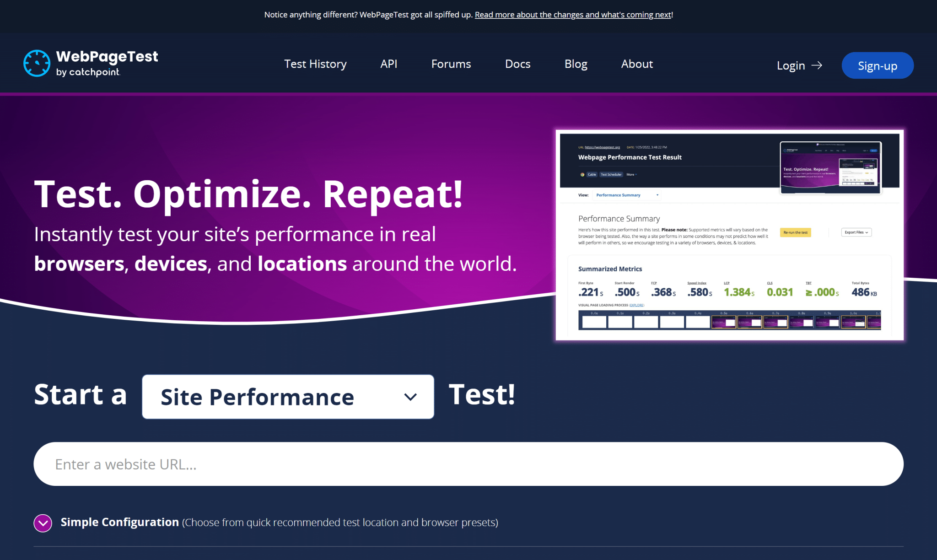
Task: Open the Performance Summary view dropdown
Action: click(626, 195)
